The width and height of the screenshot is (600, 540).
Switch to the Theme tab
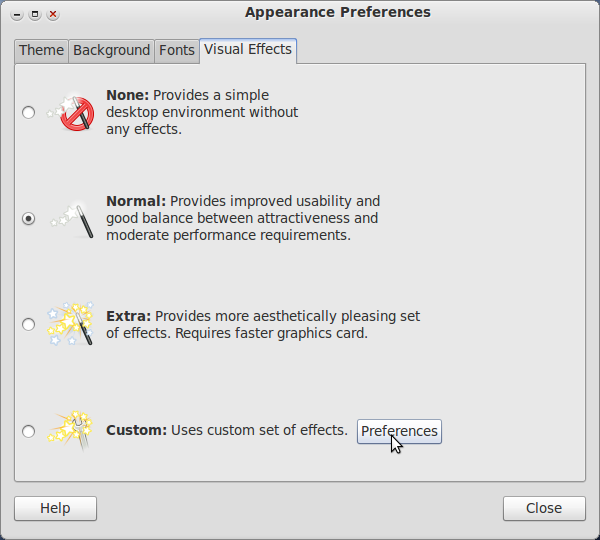pos(41,51)
